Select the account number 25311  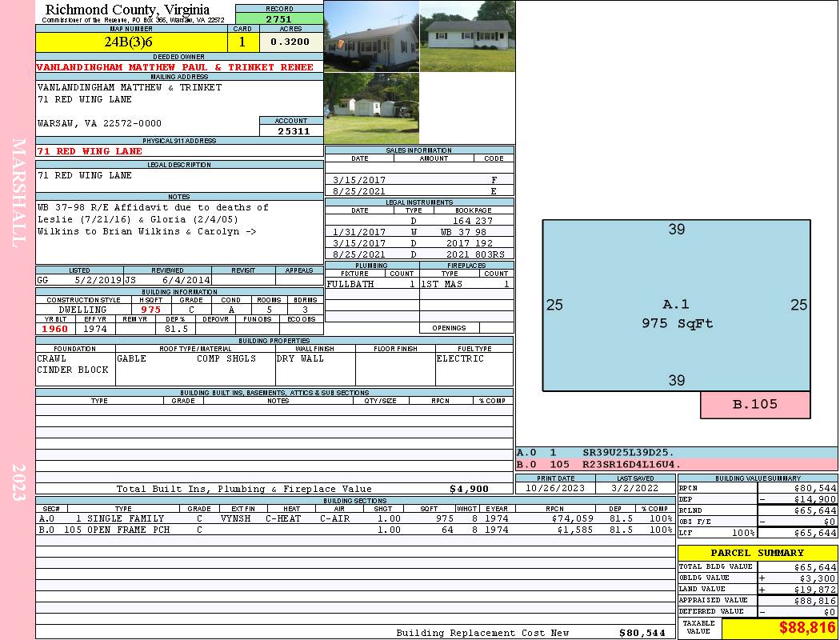coord(292,130)
